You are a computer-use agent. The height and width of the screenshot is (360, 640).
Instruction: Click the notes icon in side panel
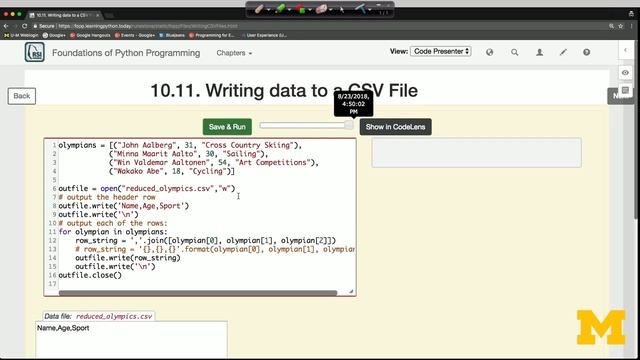[x=625, y=90]
